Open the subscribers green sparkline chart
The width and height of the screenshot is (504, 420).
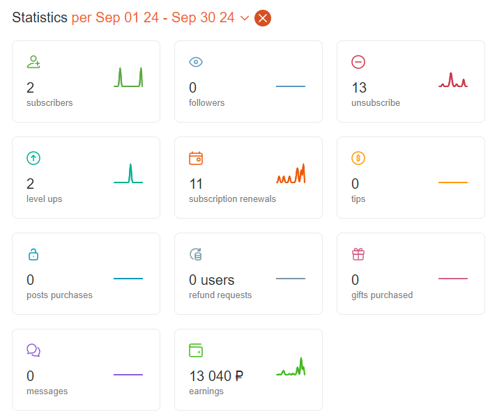point(128,77)
